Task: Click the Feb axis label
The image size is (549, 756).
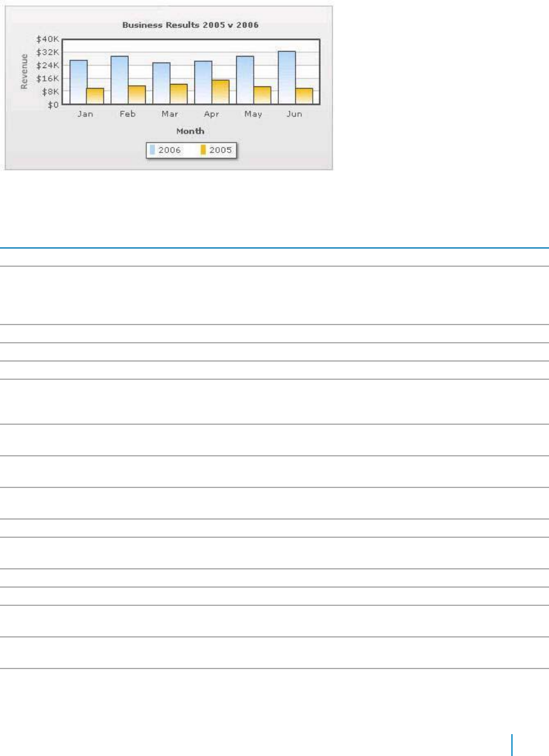Action: tap(128, 114)
